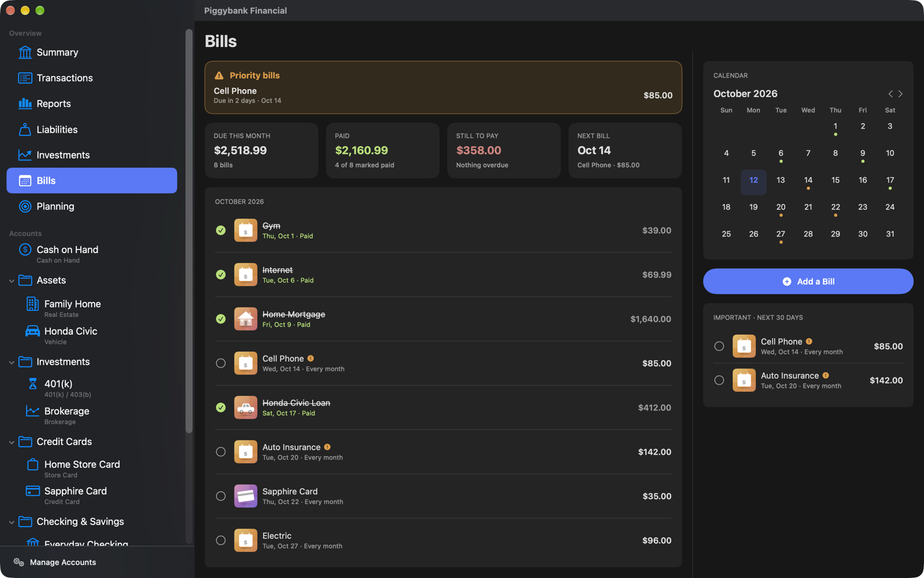The width and height of the screenshot is (924, 578).
Task: Click the Priority bills warning triangle icon
Action: (x=219, y=76)
